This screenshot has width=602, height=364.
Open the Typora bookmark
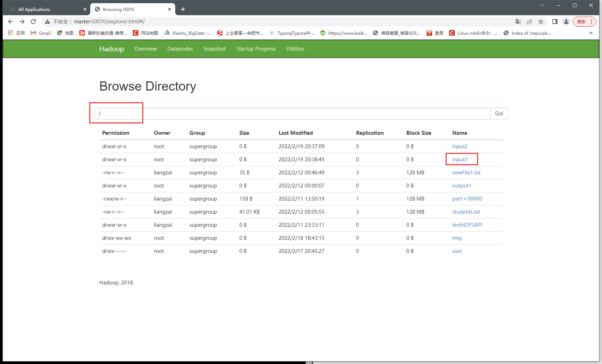click(x=292, y=33)
